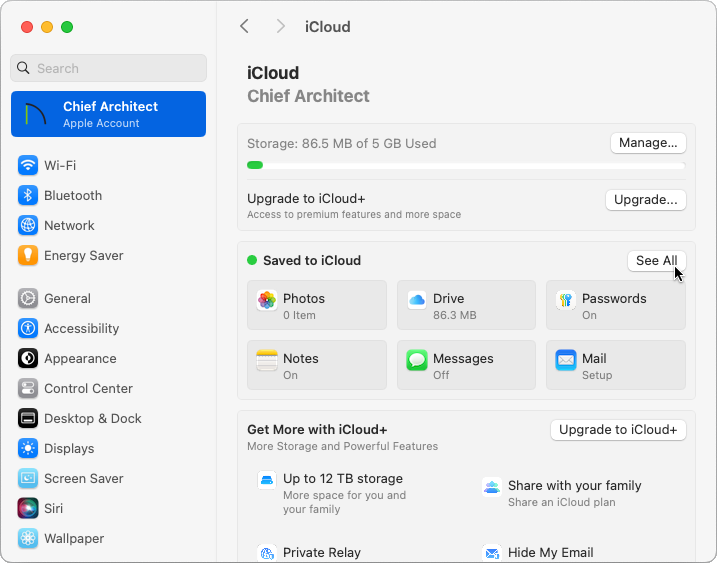717x563 pixels.
Task: Open the Mail setup tile
Action: (615, 365)
